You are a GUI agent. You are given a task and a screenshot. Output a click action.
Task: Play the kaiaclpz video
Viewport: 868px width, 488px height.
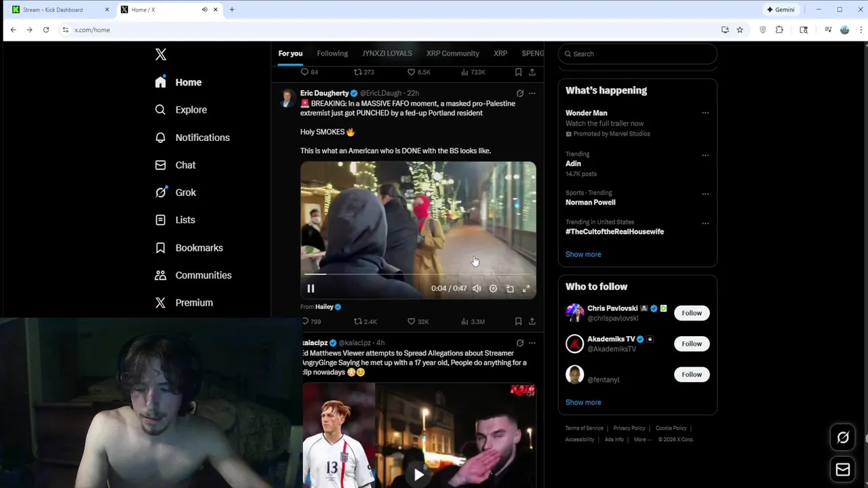click(419, 474)
